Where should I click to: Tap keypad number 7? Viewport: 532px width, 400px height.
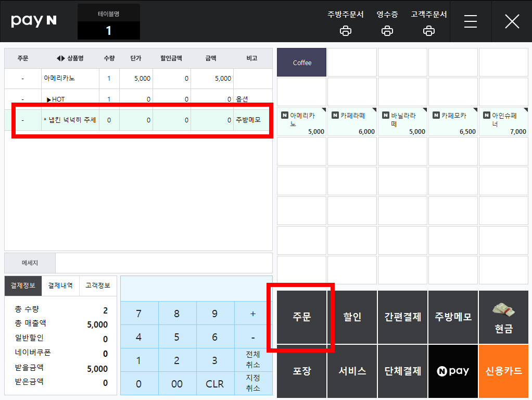point(139,314)
